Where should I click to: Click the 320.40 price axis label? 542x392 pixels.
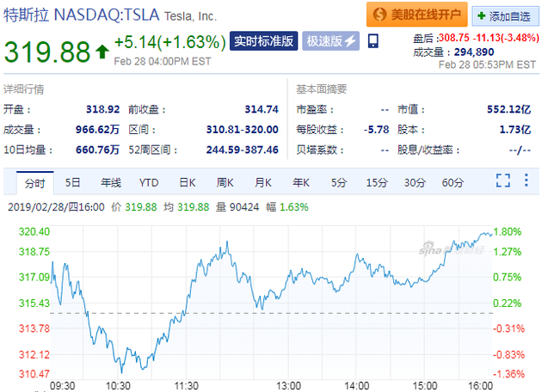(x=34, y=231)
